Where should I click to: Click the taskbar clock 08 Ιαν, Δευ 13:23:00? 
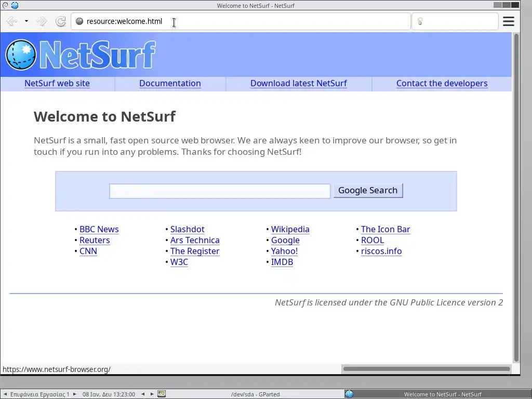point(109,394)
